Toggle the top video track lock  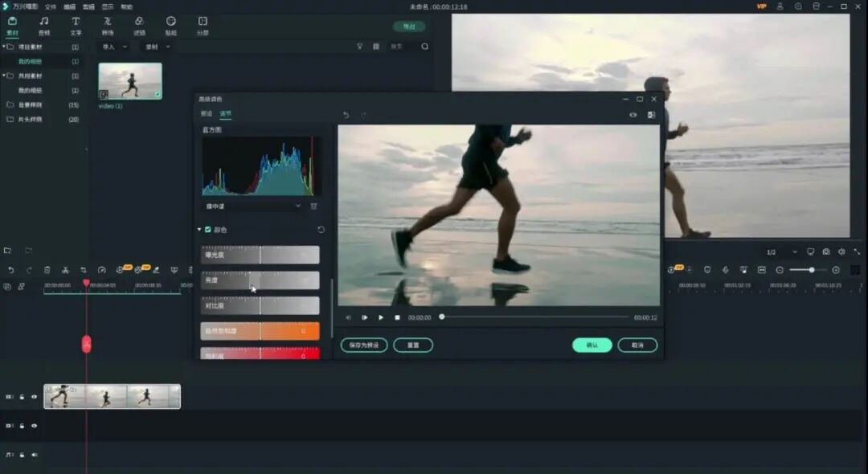pos(23,397)
